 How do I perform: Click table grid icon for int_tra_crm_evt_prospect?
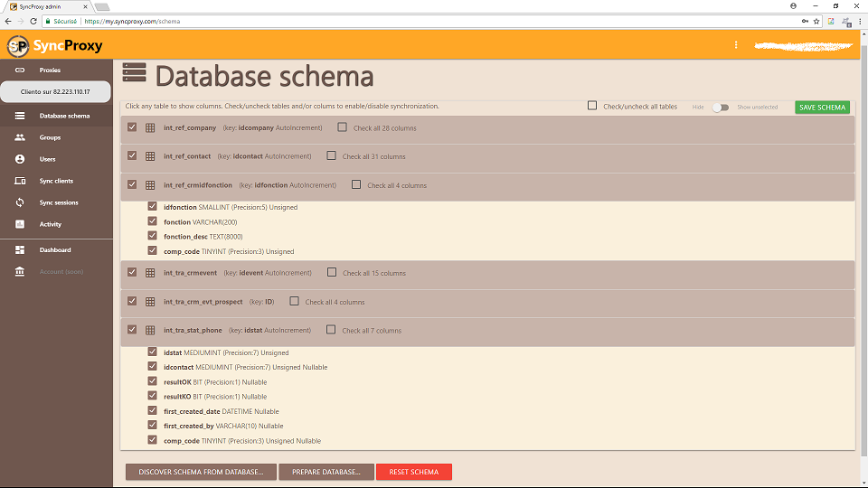click(150, 302)
